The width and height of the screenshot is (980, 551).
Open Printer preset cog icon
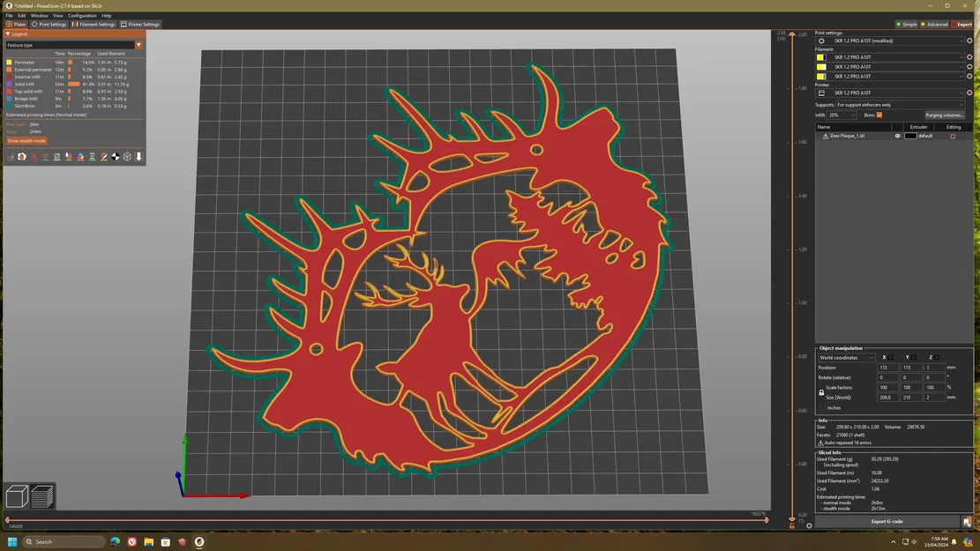click(x=969, y=93)
